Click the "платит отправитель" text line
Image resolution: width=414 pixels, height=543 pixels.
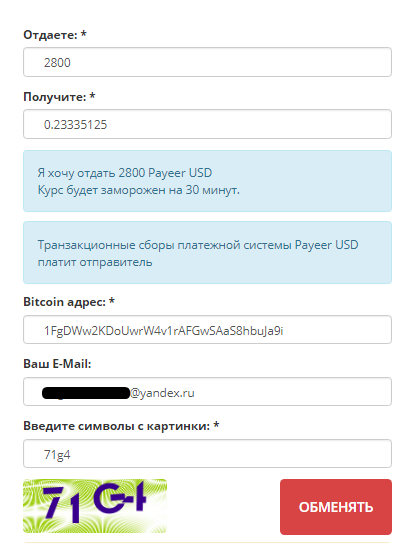tap(95, 262)
